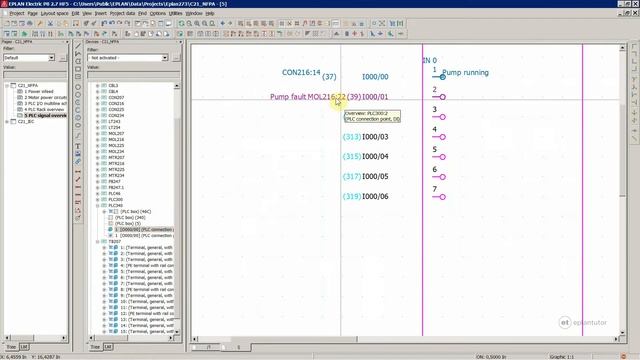Collapse the PLC340 device node
Viewport: 640px width, 360px height.
tap(98, 206)
